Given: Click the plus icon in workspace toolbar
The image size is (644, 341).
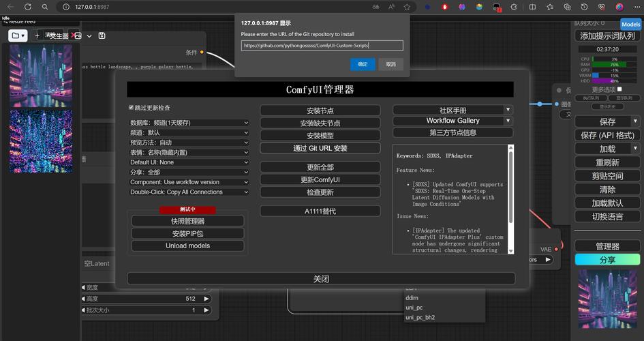Looking at the screenshot, I should 37,35.
